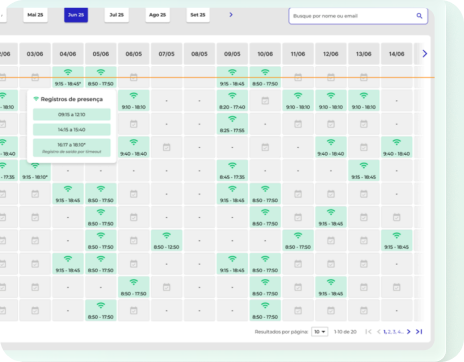Click the '8:45 - 17:35' time cell
Image resolution: width=464 pixels, height=362 pixels.
tap(232, 171)
